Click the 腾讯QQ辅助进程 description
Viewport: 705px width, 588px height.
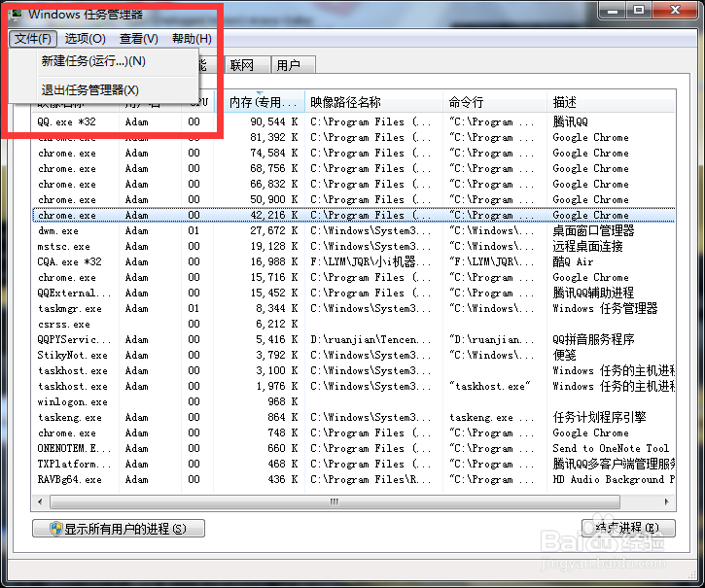(593, 294)
